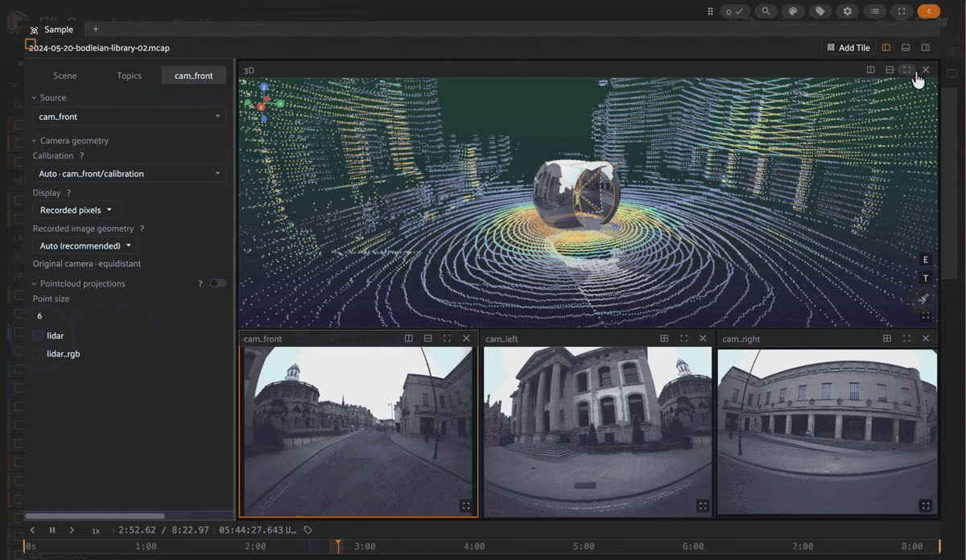Check the lidar checkbox
The image size is (966, 560).
pyautogui.click(x=38, y=336)
